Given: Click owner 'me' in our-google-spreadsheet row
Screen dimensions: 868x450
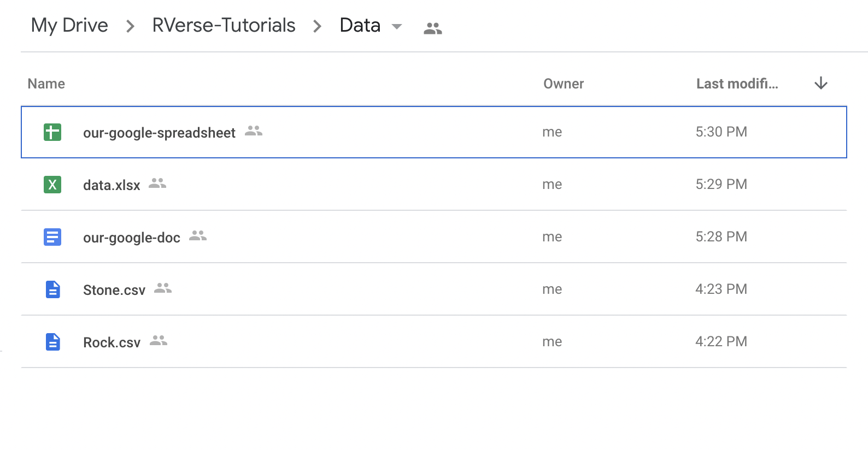Looking at the screenshot, I should [552, 132].
